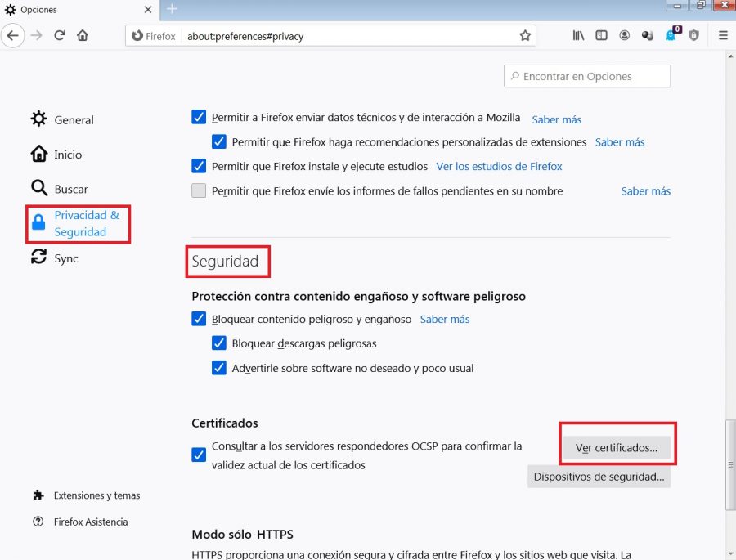The height and width of the screenshot is (560, 736).
Task: Toggle the sidebar view icon
Action: [x=601, y=36]
